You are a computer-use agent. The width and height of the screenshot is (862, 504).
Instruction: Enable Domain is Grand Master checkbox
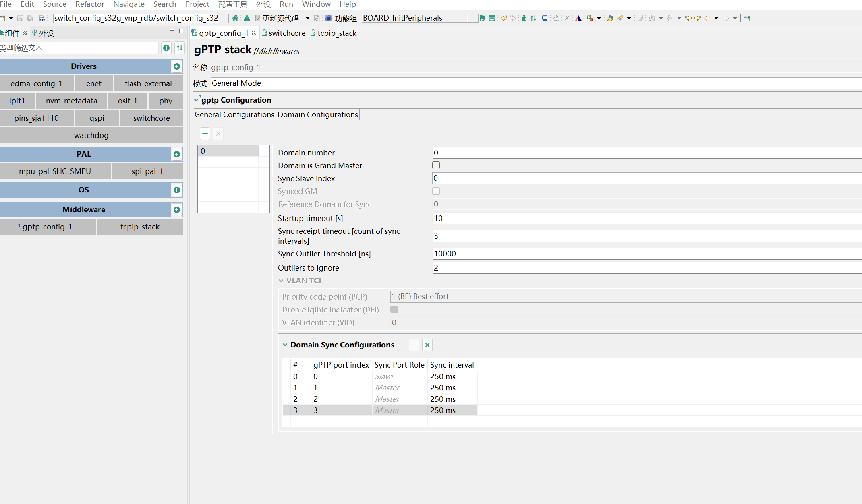point(436,165)
